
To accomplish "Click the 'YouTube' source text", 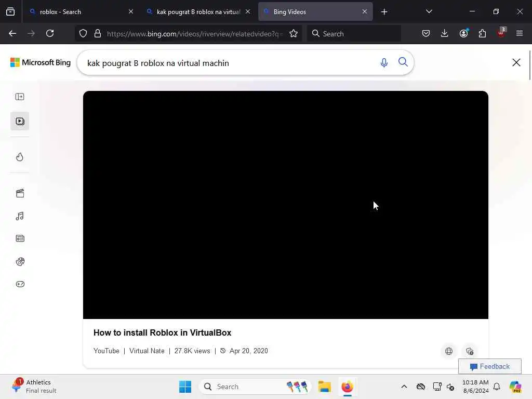I will [x=106, y=351].
